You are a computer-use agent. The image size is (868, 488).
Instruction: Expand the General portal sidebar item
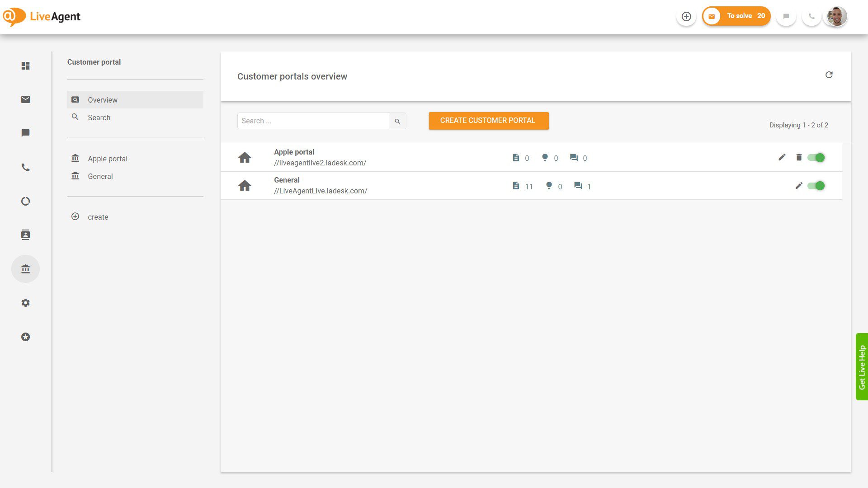click(x=100, y=176)
